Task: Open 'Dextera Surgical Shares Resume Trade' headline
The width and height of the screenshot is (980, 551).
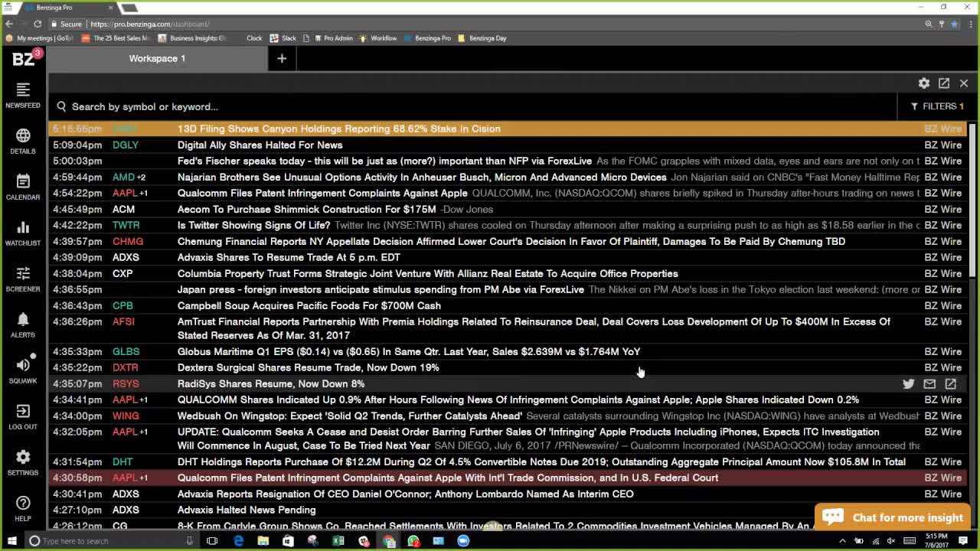Action: (x=308, y=367)
